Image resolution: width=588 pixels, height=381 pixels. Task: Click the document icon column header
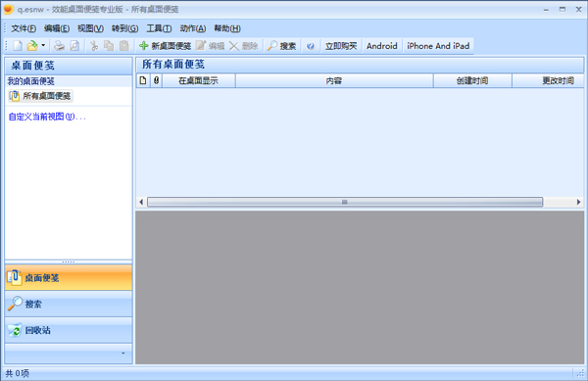tap(143, 80)
